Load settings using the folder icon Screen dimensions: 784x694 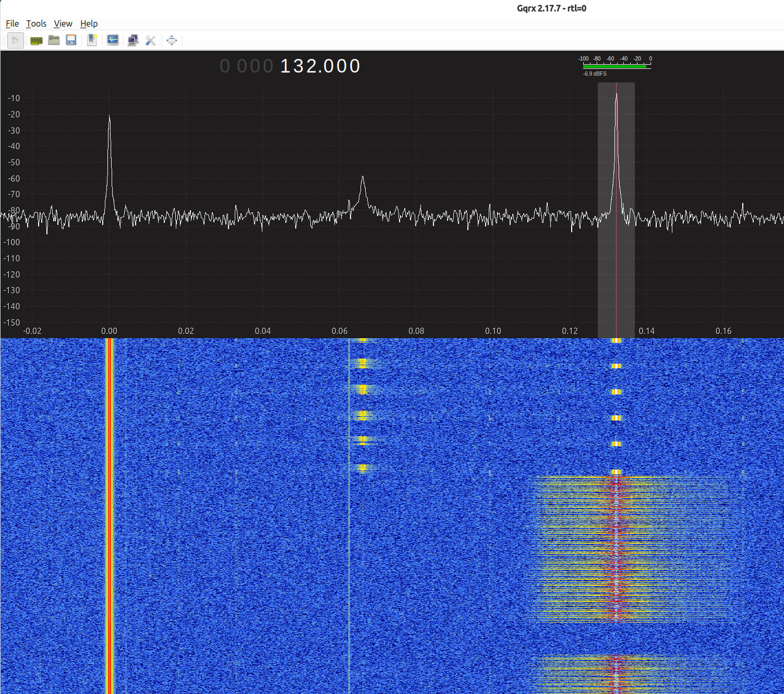pyautogui.click(x=54, y=40)
